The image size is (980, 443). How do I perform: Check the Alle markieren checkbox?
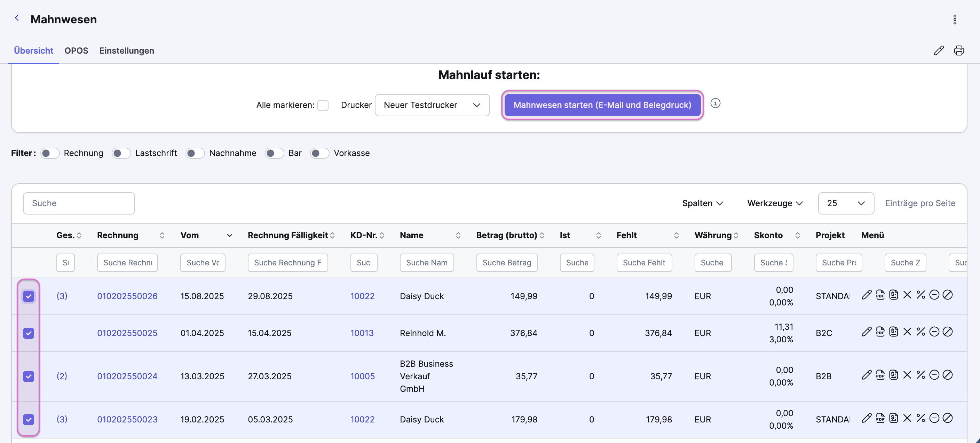tap(323, 106)
